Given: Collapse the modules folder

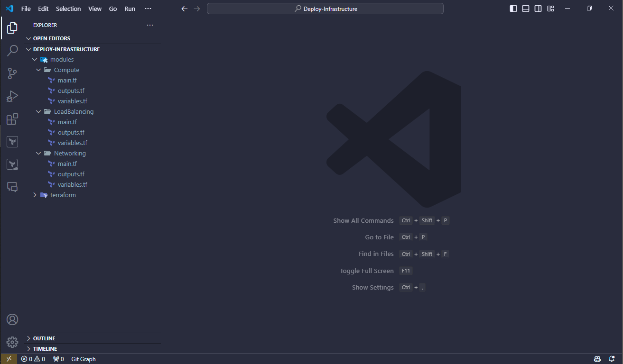Looking at the screenshot, I should coord(93,60).
